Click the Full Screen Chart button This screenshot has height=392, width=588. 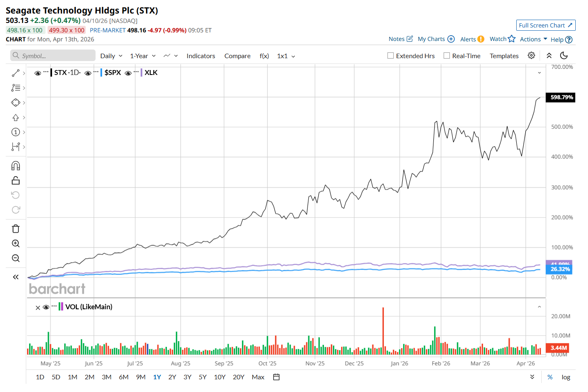(x=545, y=25)
